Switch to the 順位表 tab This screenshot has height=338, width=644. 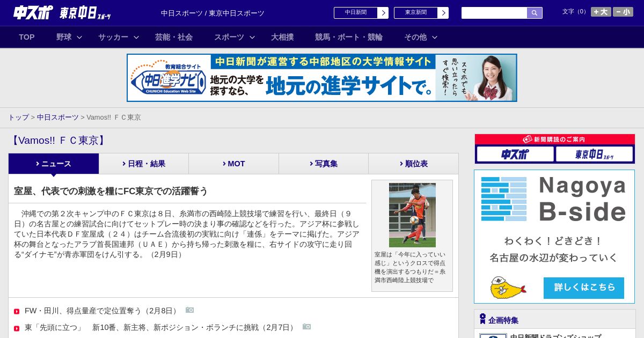pos(414,164)
